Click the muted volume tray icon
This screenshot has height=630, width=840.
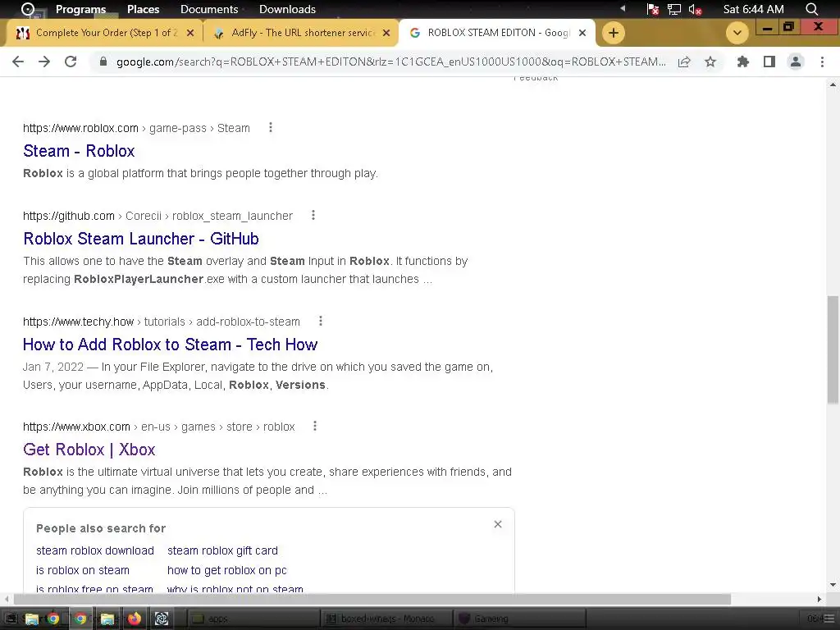695,10
